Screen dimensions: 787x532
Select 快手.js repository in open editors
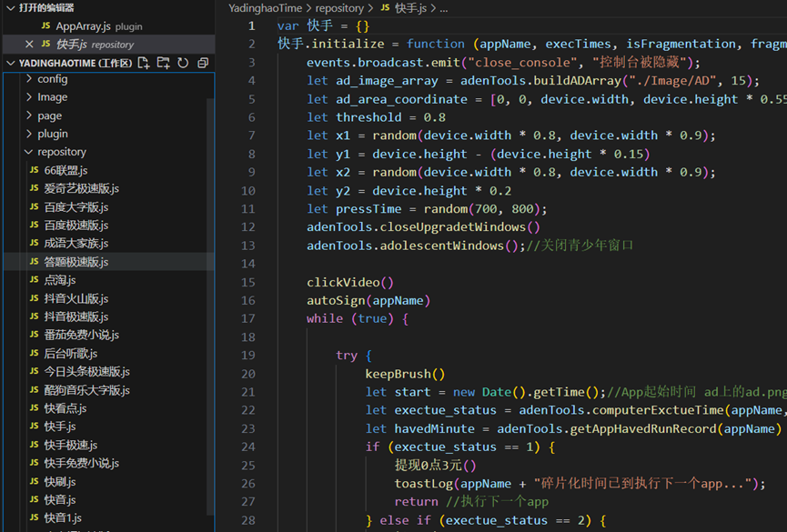[x=95, y=45]
